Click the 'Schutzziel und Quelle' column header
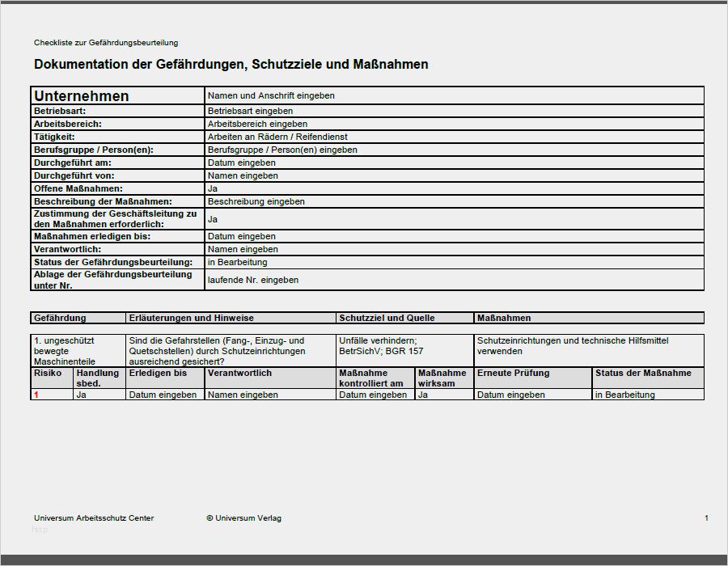The height and width of the screenshot is (566, 728). 405,318
